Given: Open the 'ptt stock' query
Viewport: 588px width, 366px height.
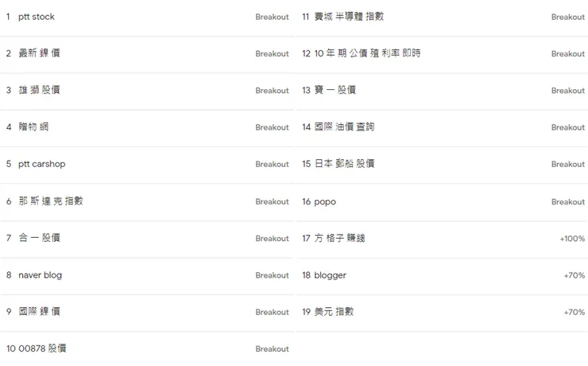Looking at the screenshot, I should click(x=37, y=17).
